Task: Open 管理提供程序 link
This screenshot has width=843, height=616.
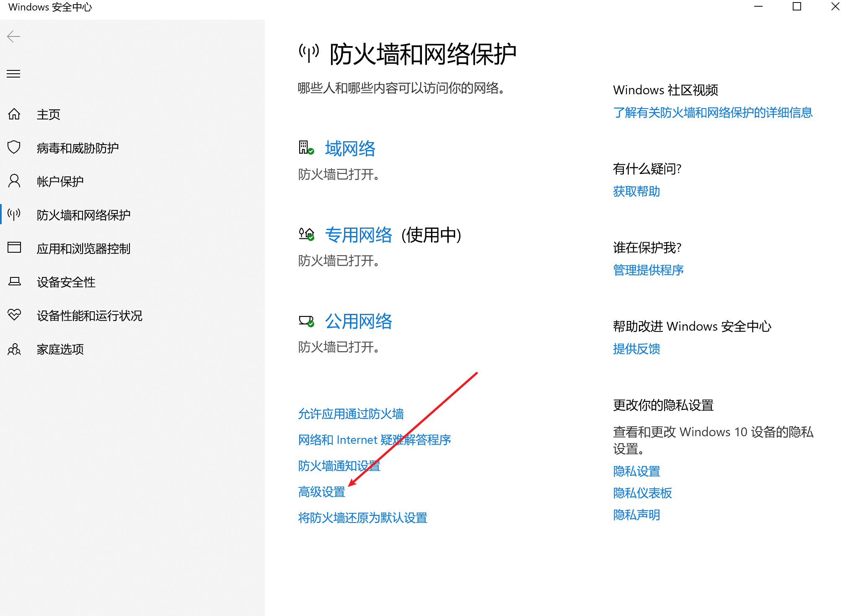Action: [x=648, y=270]
